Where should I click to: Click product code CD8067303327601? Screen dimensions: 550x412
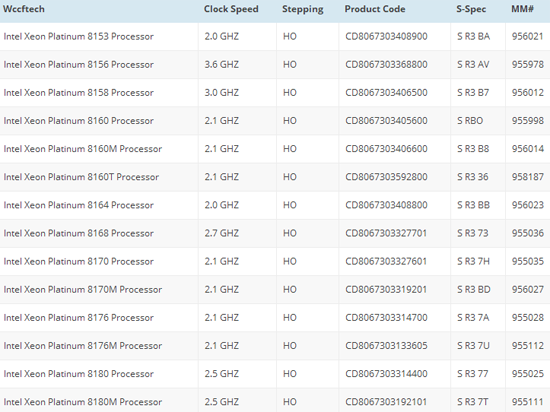tap(386, 261)
